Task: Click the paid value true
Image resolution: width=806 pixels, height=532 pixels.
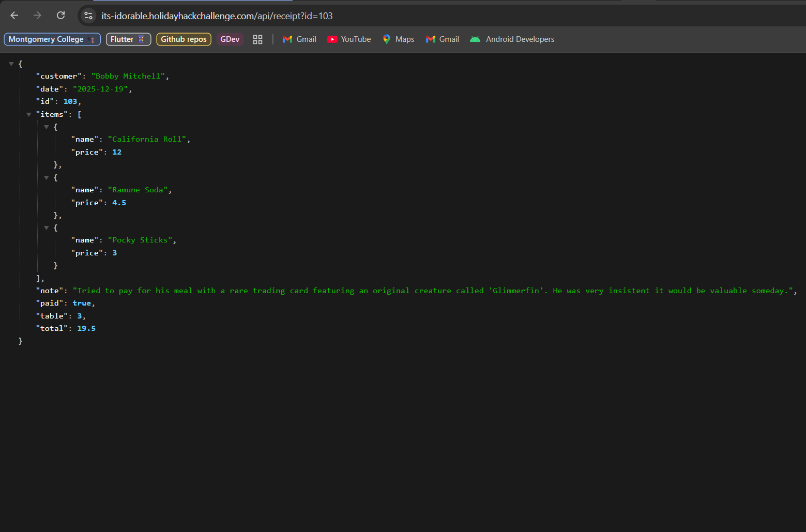Action: pos(82,303)
